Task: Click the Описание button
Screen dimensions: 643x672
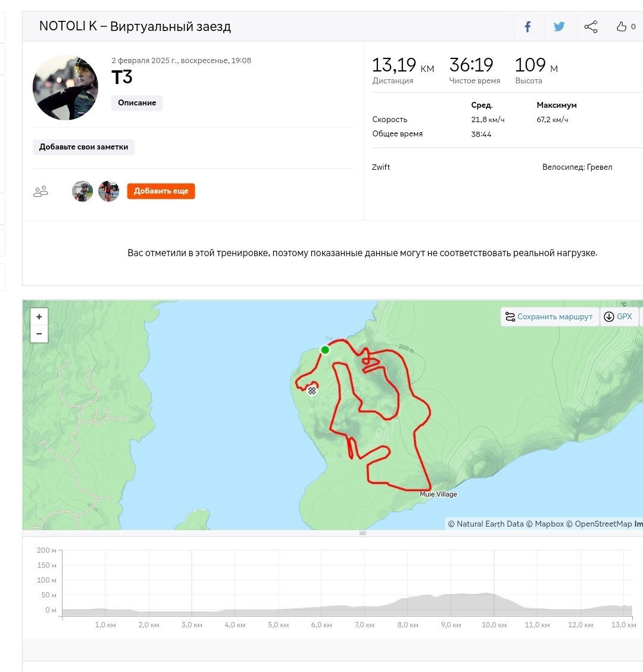Action: [137, 103]
